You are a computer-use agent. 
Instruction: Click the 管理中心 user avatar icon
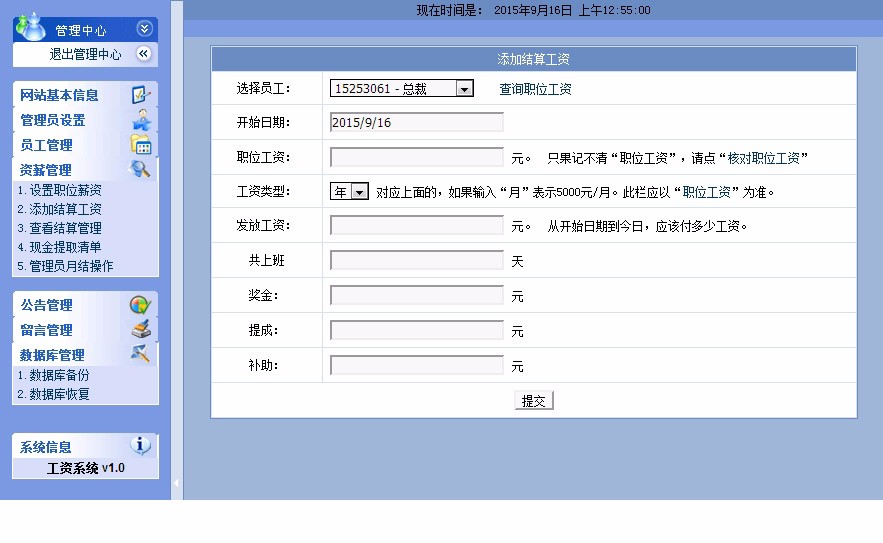[30, 26]
